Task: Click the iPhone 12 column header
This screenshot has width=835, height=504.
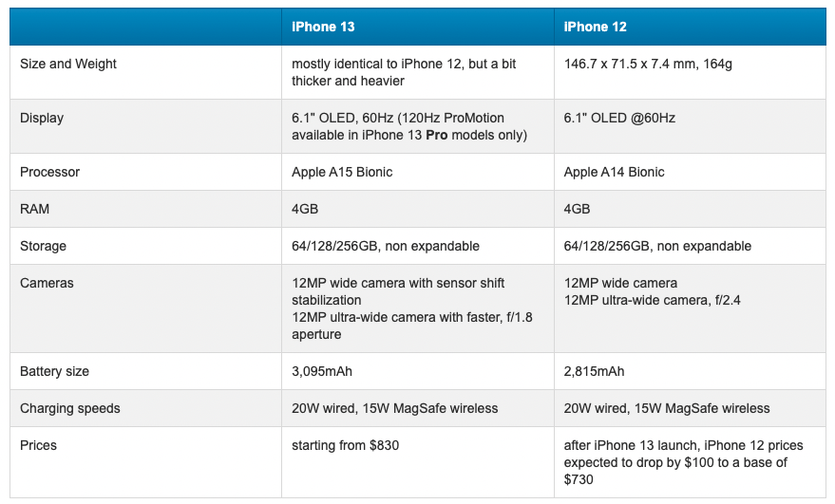Action: (595, 27)
